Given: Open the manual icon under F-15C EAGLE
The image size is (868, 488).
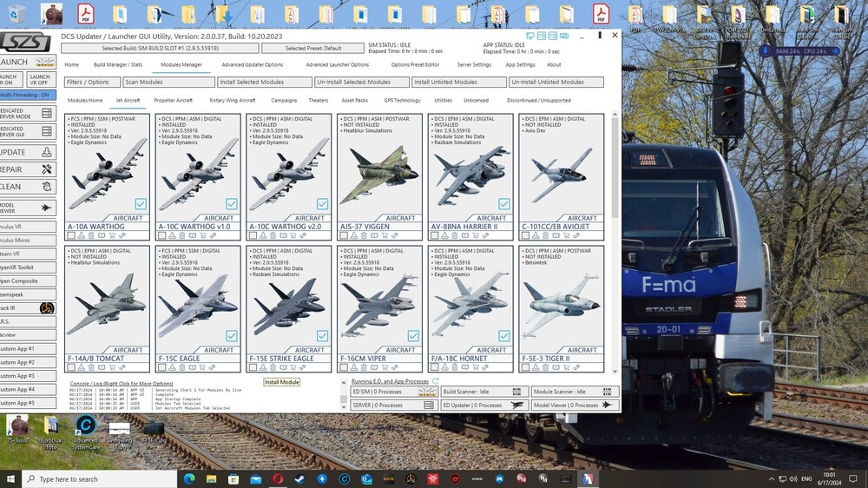Looking at the screenshot, I should tap(192, 367).
